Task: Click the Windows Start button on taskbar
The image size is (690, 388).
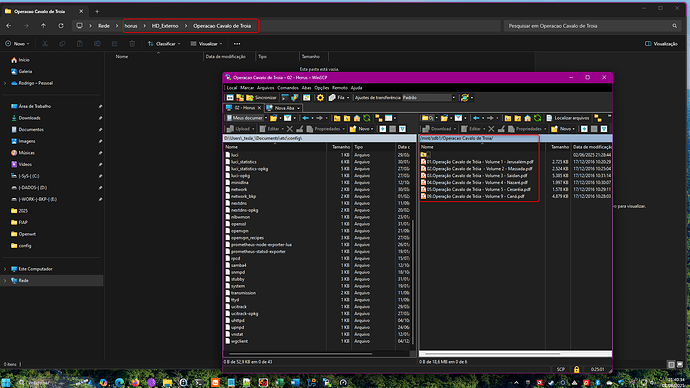Action: 6,382
